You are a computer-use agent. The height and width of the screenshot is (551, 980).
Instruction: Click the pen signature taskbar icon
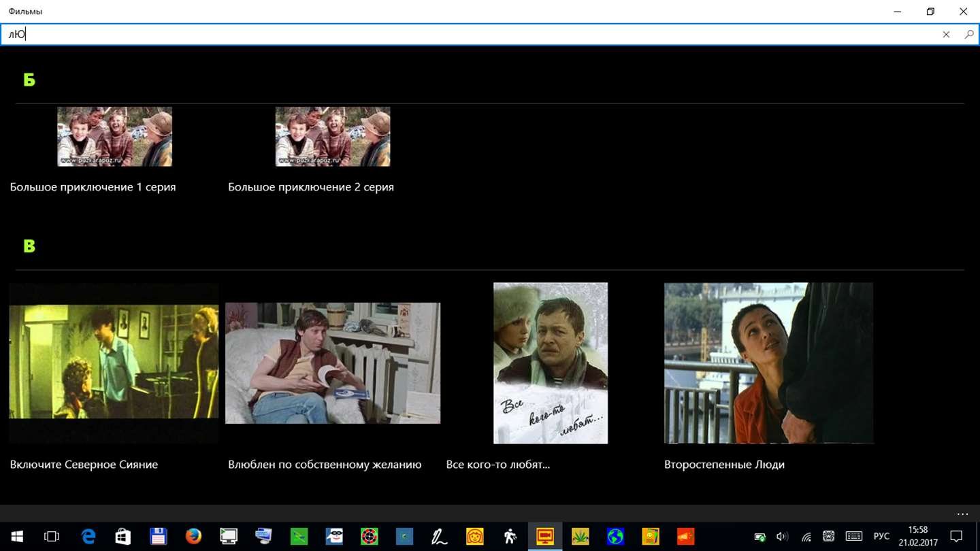(x=440, y=537)
